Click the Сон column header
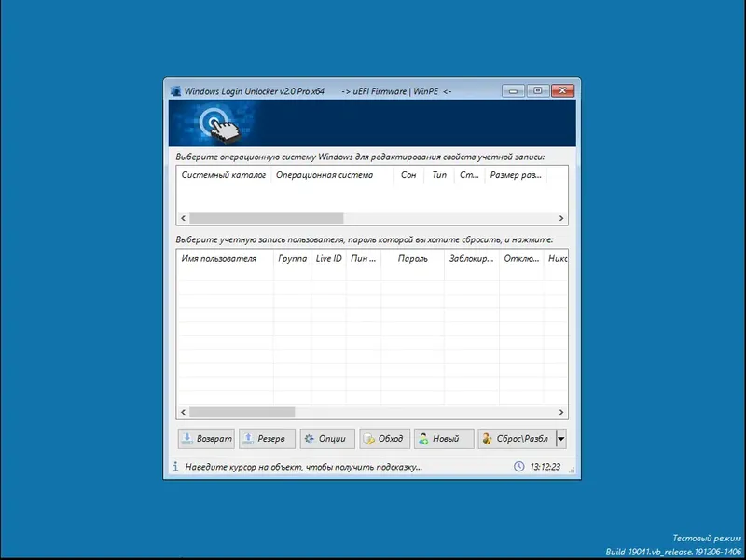 [x=408, y=175]
